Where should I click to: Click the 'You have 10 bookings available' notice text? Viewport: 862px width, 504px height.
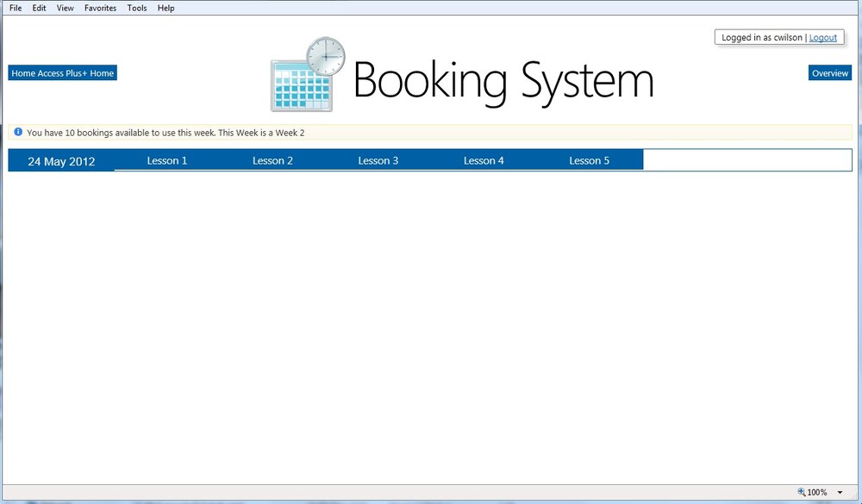[166, 133]
